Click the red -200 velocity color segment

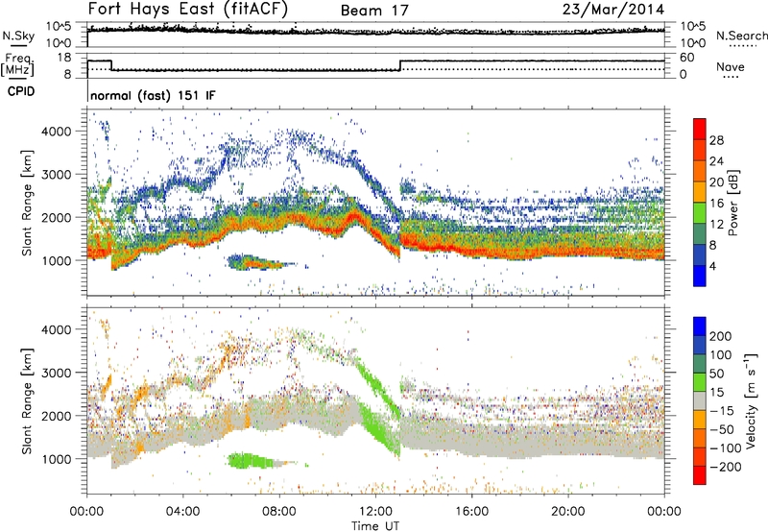(x=700, y=475)
